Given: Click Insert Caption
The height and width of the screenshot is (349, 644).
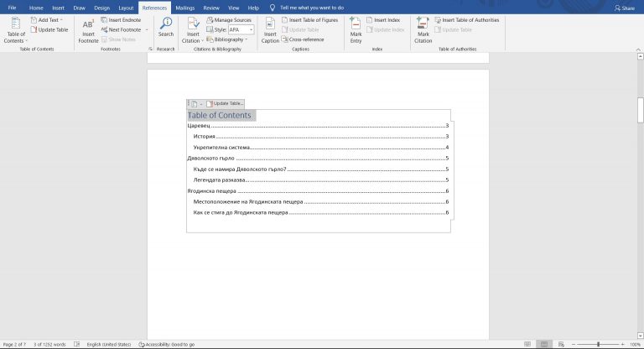Looking at the screenshot, I should point(270,30).
